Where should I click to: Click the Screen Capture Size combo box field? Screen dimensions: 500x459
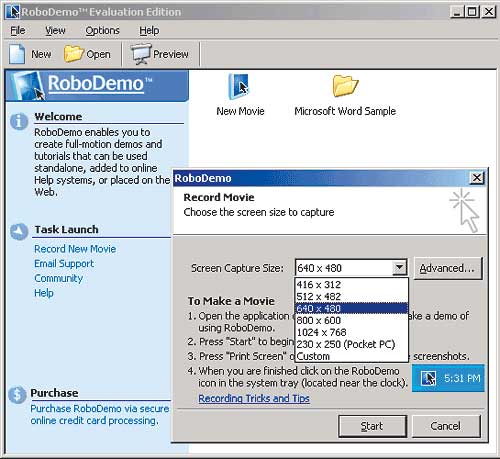point(351,268)
